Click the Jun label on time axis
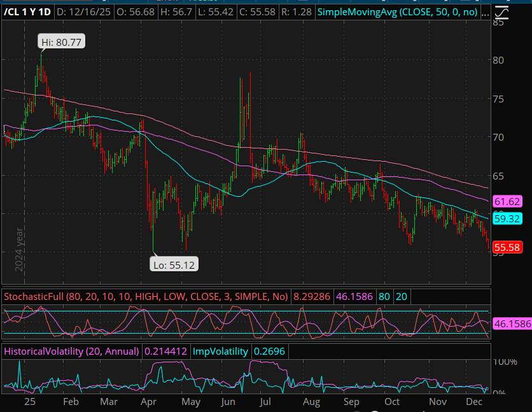Screen dimensions: 532x412 228,402
